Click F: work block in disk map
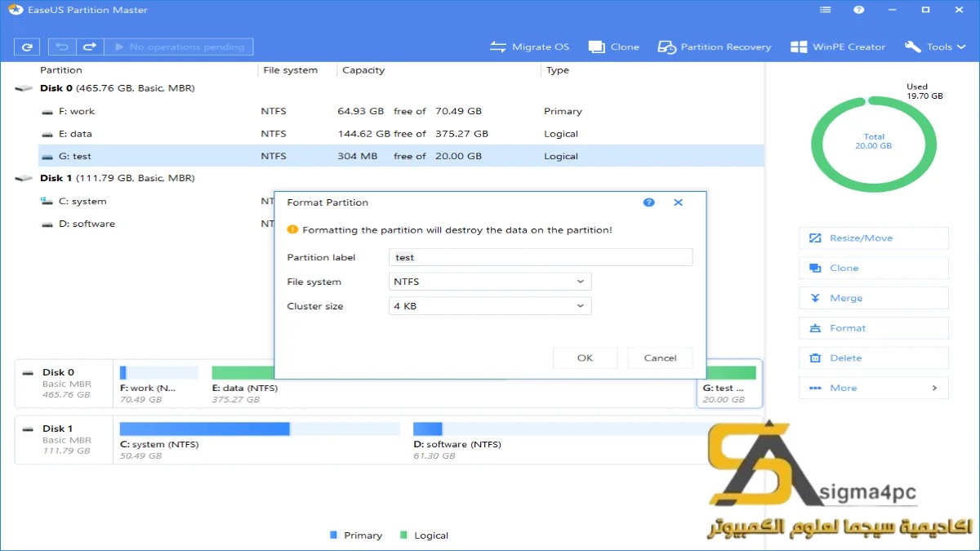The image size is (980, 551). (159, 383)
